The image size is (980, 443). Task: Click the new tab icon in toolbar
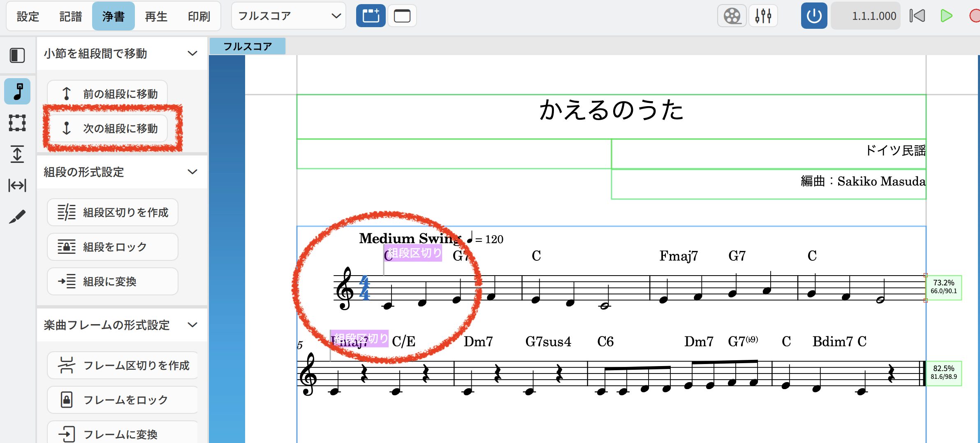pyautogui.click(x=371, y=16)
